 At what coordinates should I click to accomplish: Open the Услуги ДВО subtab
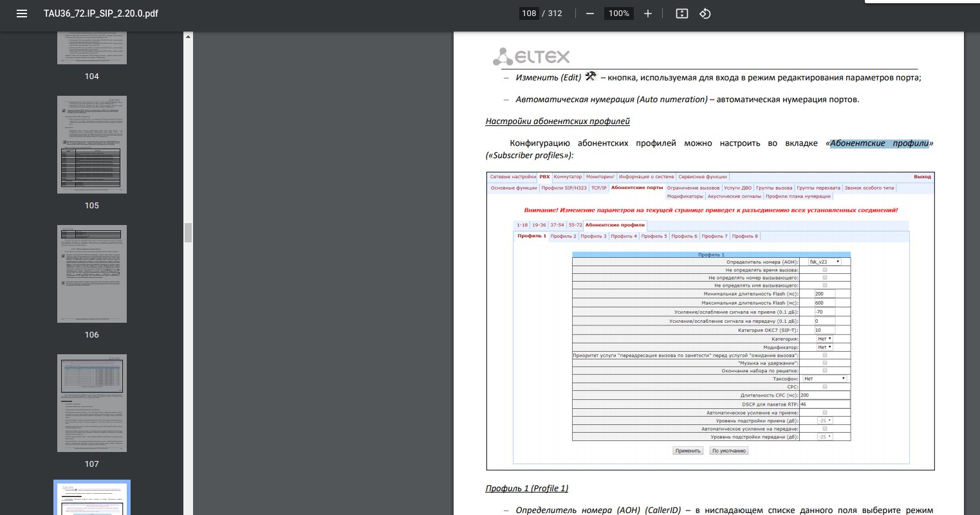[737, 188]
